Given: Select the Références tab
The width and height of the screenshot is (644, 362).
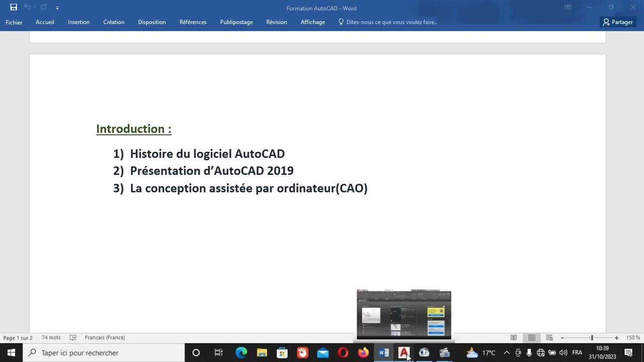Looking at the screenshot, I should click(x=193, y=22).
